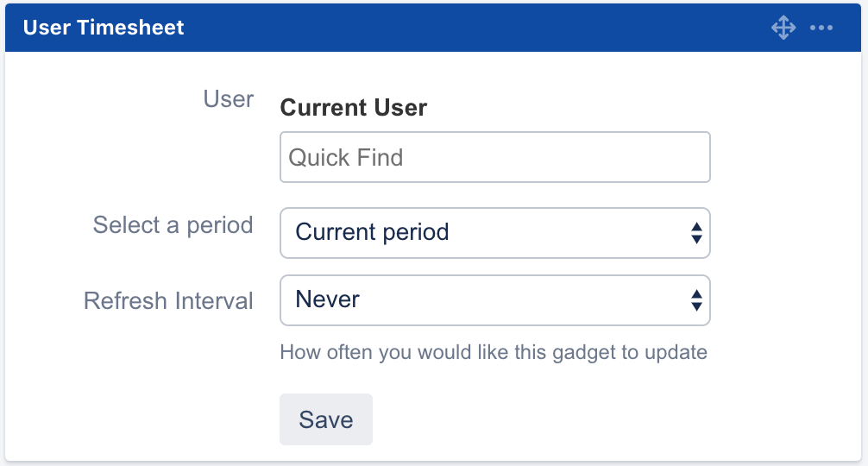Open the gadget ellipsis more-options menu

coord(821,28)
